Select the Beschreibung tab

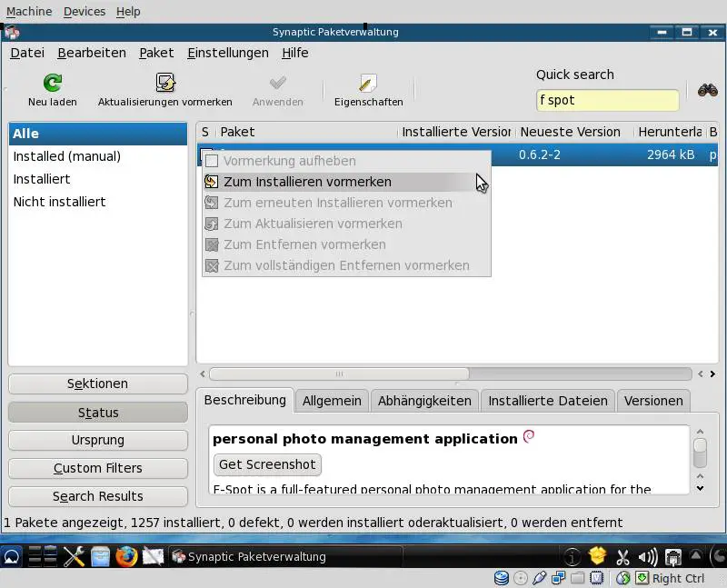244,400
